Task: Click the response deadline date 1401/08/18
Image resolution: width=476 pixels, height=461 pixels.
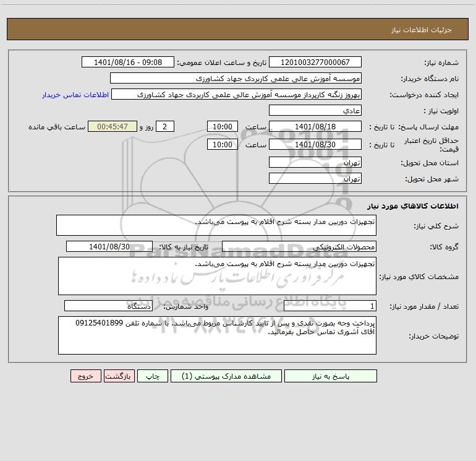Action: click(315, 126)
